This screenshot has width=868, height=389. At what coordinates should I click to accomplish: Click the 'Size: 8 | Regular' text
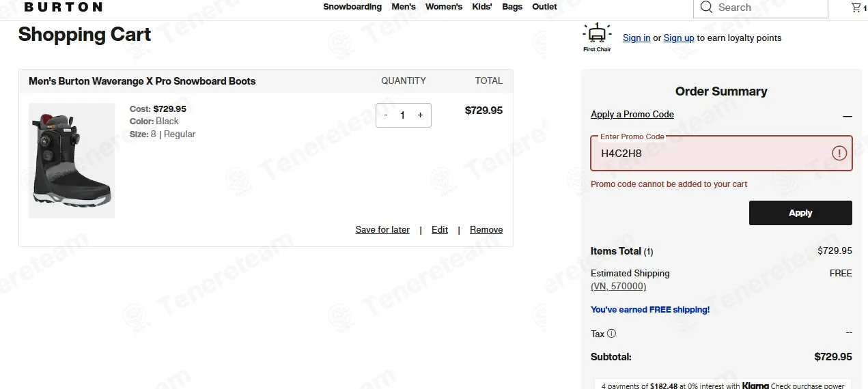point(163,134)
